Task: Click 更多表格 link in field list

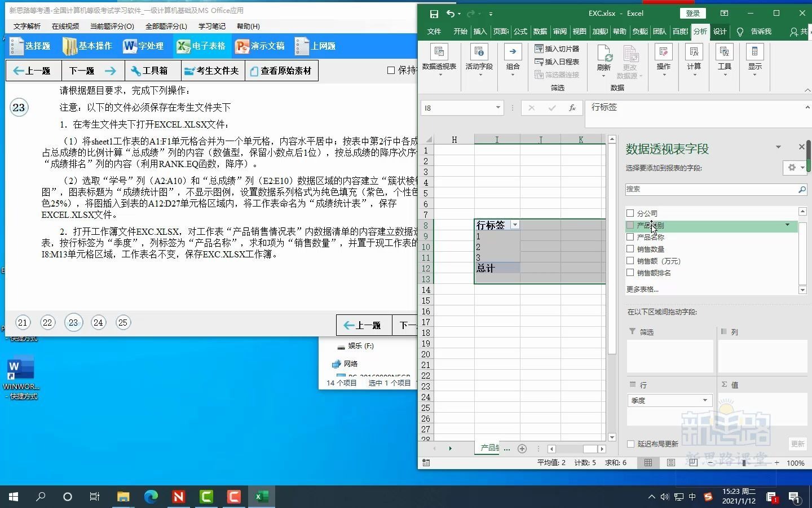Action: [x=643, y=289]
